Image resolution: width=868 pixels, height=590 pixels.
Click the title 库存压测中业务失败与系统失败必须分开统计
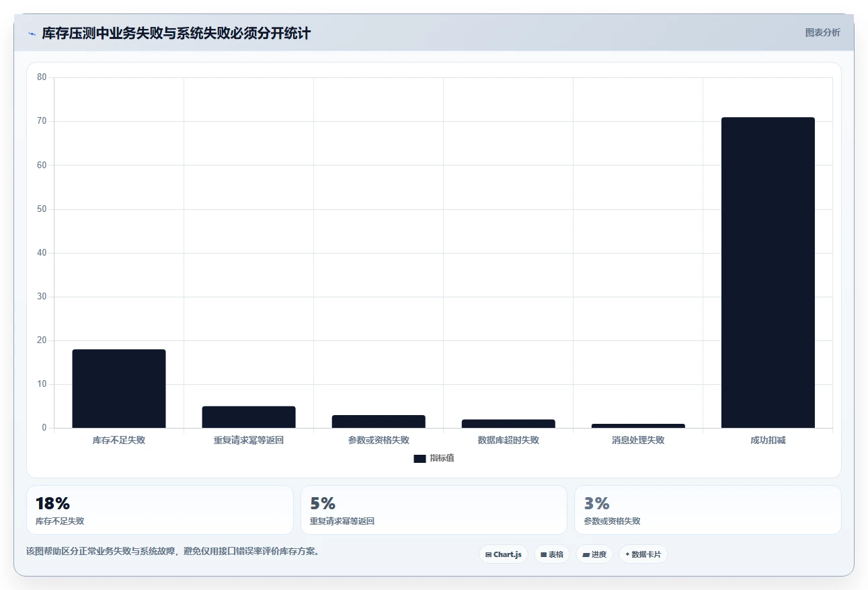176,34
